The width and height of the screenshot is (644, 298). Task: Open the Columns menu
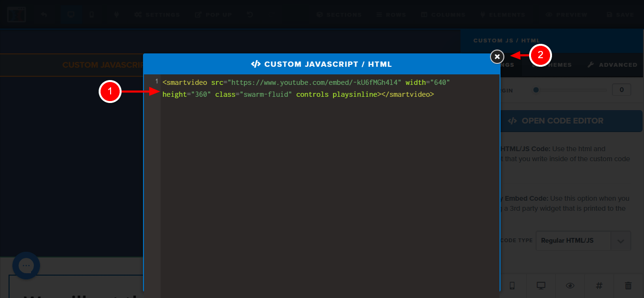(x=443, y=15)
